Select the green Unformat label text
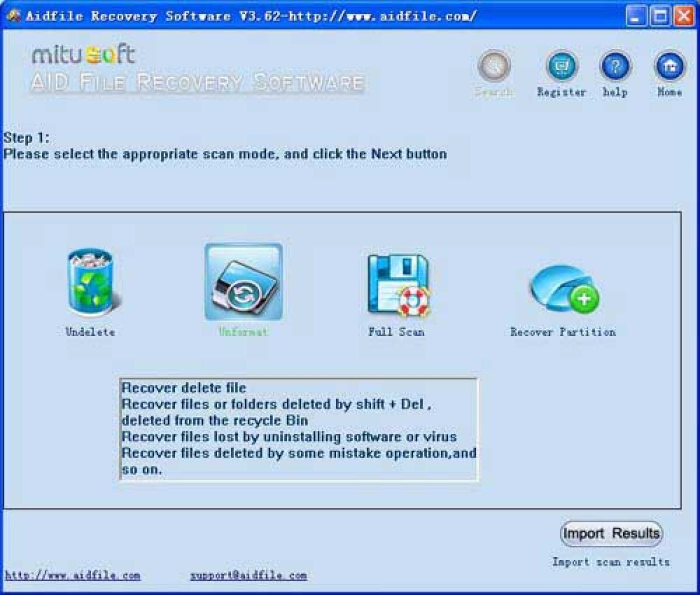The height and width of the screenshot is (595, 700). [x=243, y=332]
